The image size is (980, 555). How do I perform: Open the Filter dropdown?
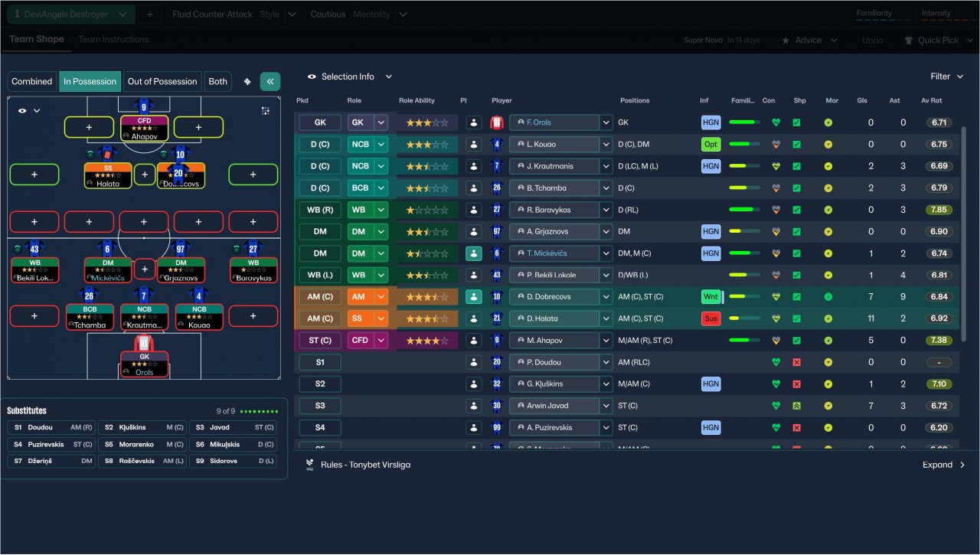click(947, 77)
